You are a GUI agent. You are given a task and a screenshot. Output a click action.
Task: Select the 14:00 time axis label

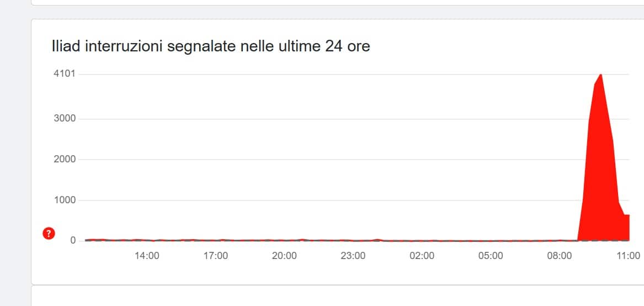point(147,256)
